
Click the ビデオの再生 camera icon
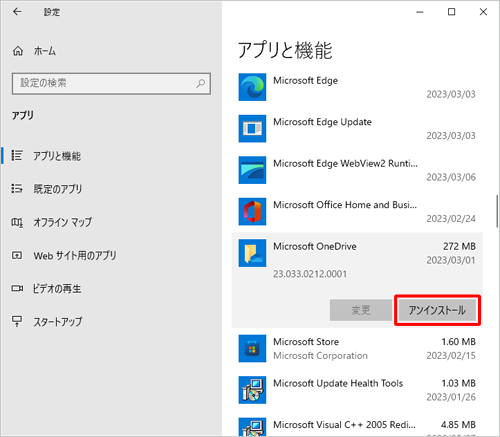(x=17, y=288)
